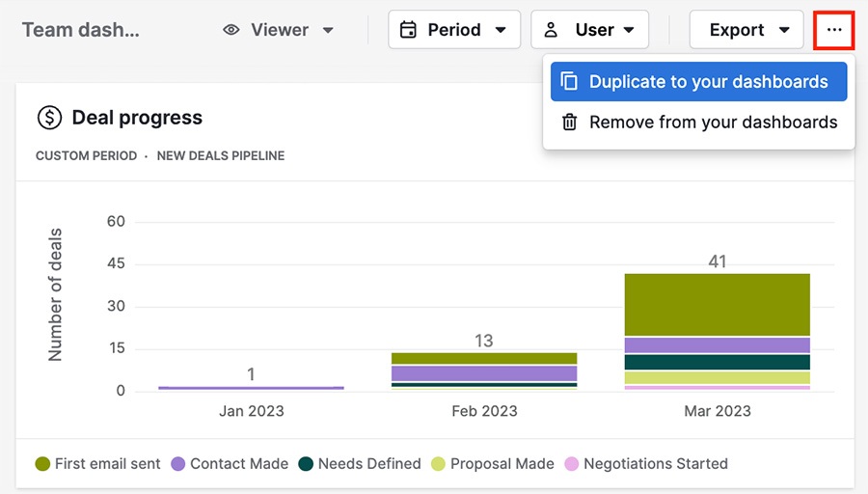Open the Period filter dropdown
The height and width of the screenshot is (494, 868).
454,30
